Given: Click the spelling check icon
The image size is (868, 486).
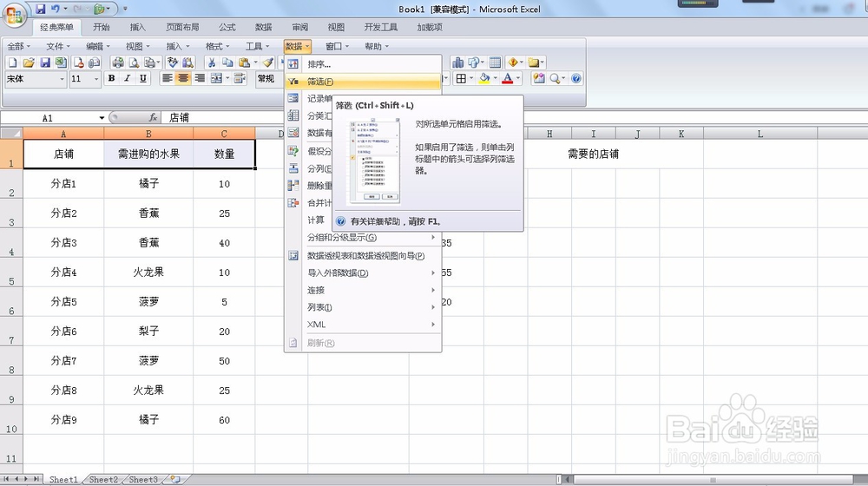Looking at the screenshot, I should [173, 62].
